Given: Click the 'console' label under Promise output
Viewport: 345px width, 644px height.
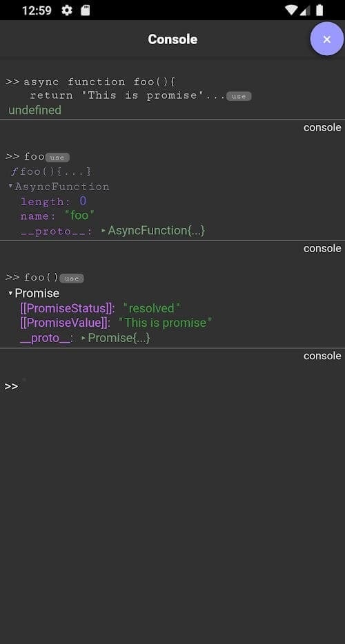Looking at the screenshot, I should pyautogui.click(x=322, y=355).
